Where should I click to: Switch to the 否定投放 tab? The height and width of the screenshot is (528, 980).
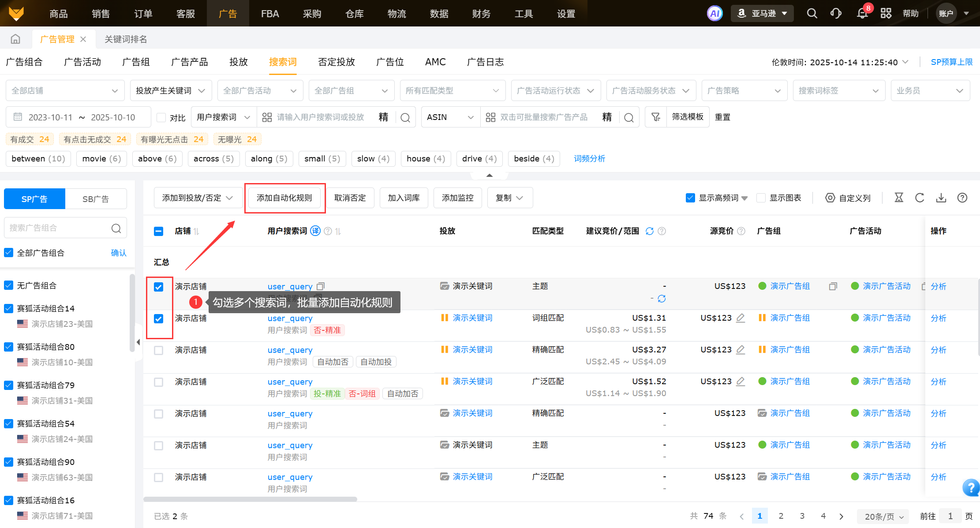point(337,62)
